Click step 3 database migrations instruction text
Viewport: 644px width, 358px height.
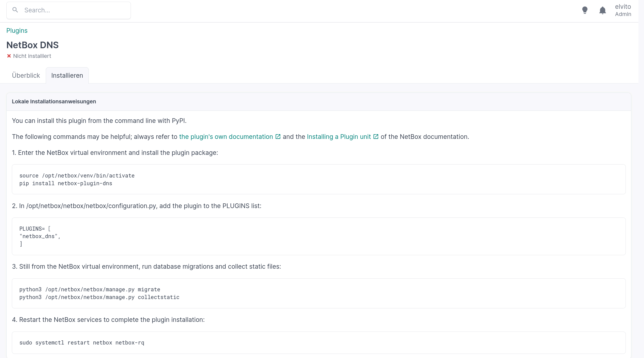pyautogui.click(x=146, y=267)
